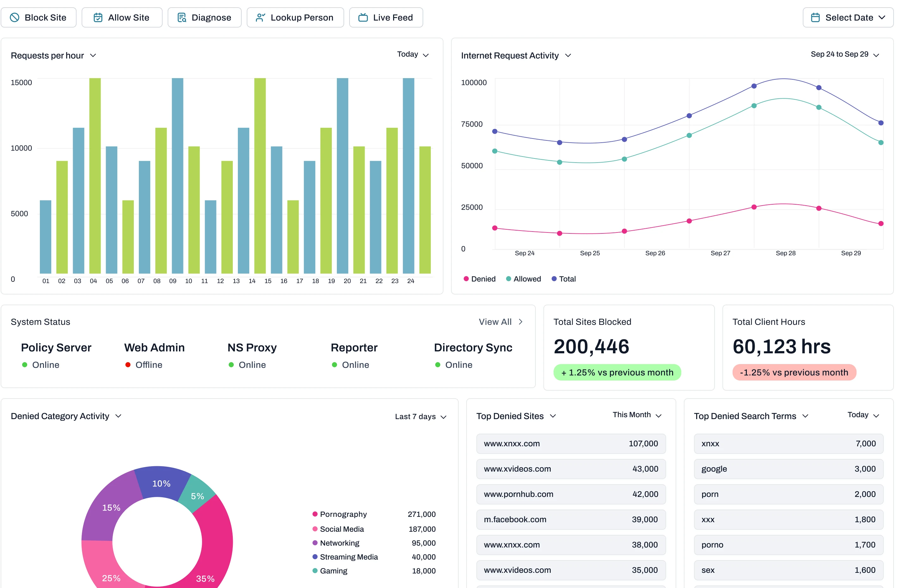Click the person icon on Lookup Person
This screenshot has width=904, height=588.
point(260,17)
